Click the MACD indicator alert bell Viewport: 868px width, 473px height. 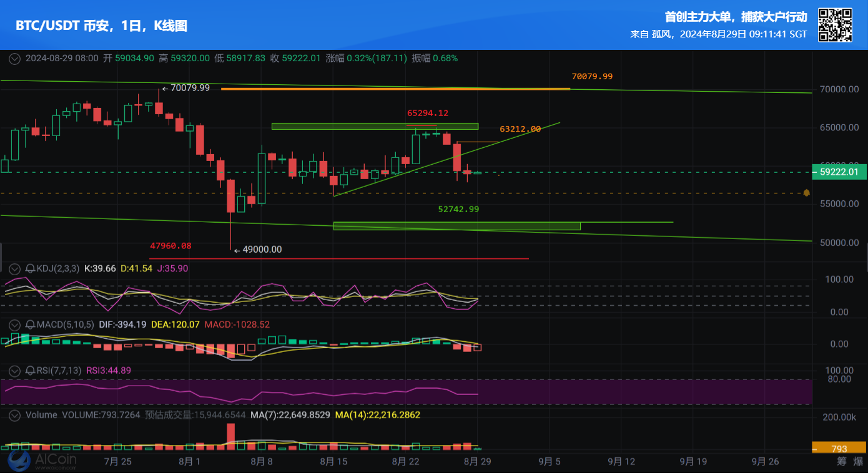point(30,325)
